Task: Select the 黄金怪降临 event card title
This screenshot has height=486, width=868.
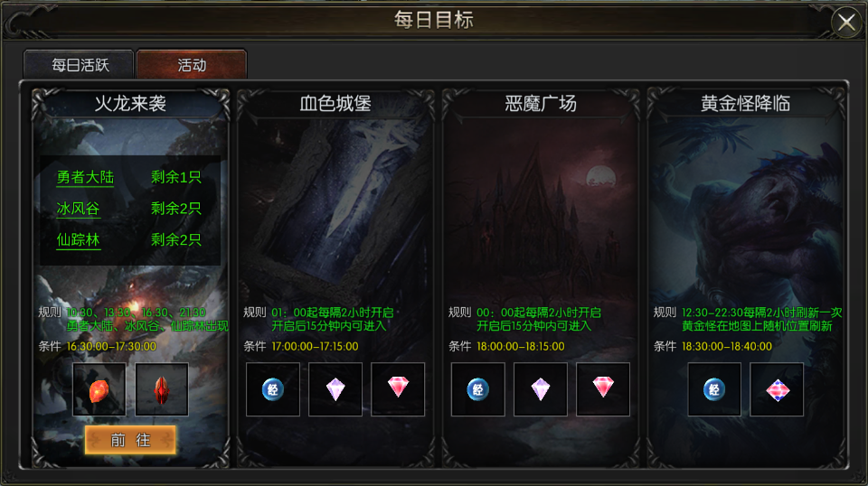Action: [746, 103]
